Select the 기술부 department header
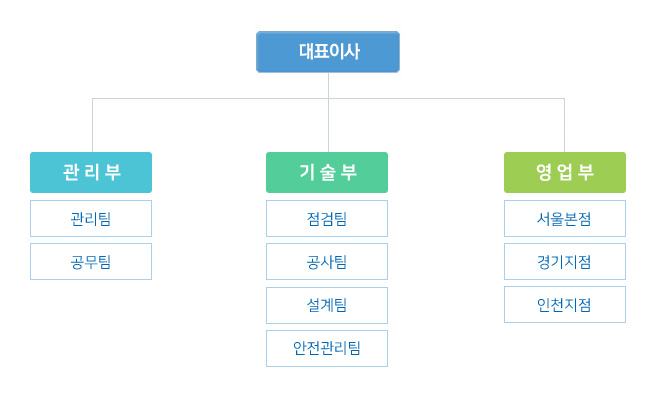The width and height of the screenshot is (656, 397). pos(327,172)
